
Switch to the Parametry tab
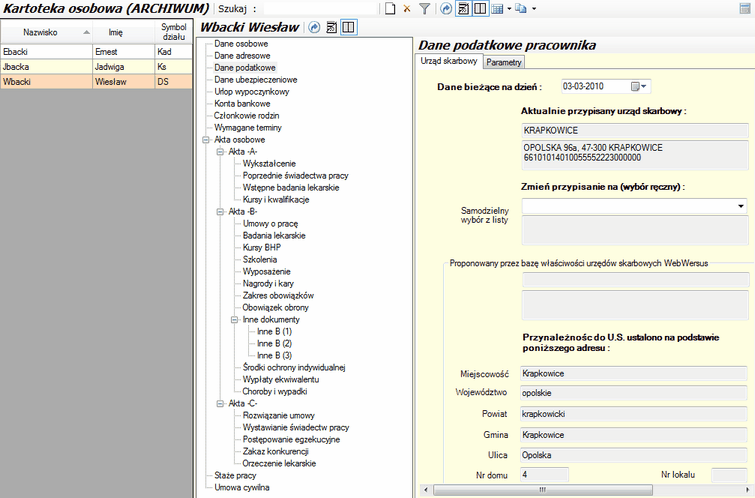tap(504, 62)
